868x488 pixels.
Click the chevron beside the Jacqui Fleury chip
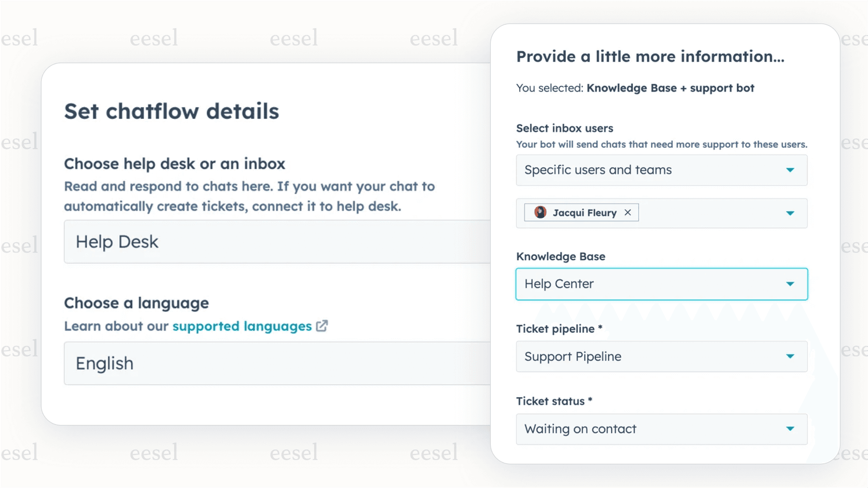(789, 213)
